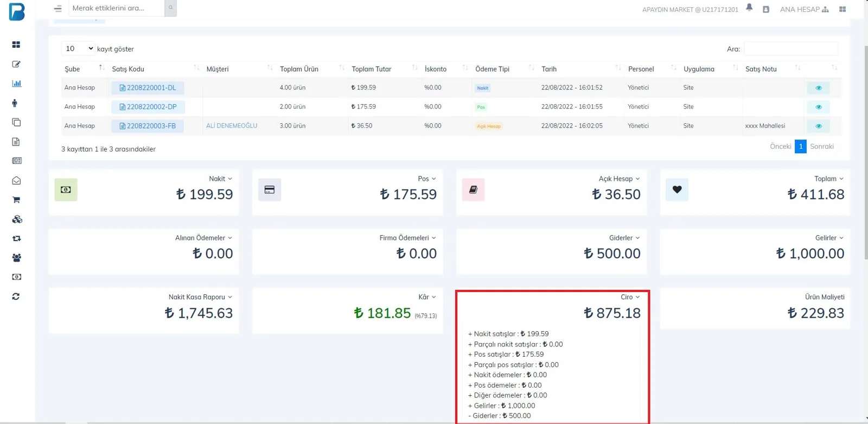
Task: Click the search magnifier button
Action: click(170, 8)
